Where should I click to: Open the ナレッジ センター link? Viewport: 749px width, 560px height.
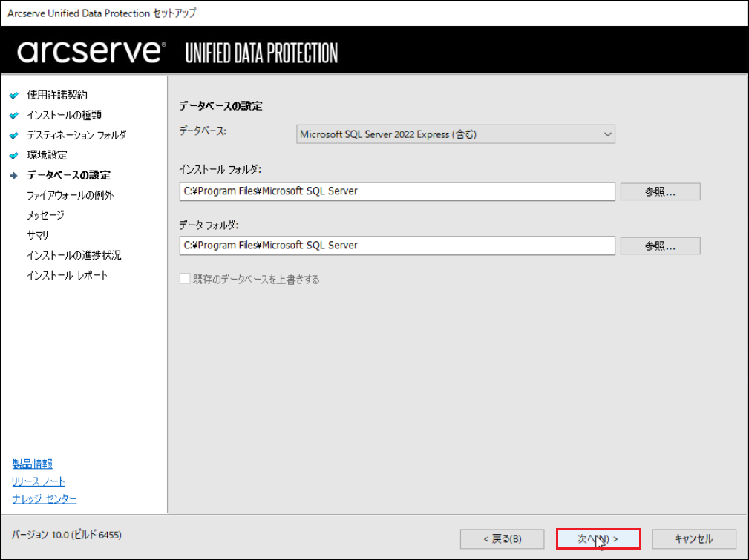coord(44,499)
